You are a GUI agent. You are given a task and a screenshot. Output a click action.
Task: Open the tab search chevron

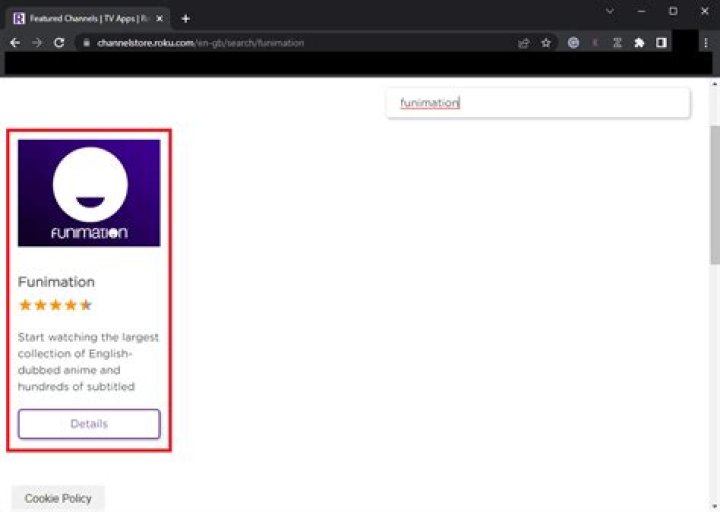click(x=610, y=11)
